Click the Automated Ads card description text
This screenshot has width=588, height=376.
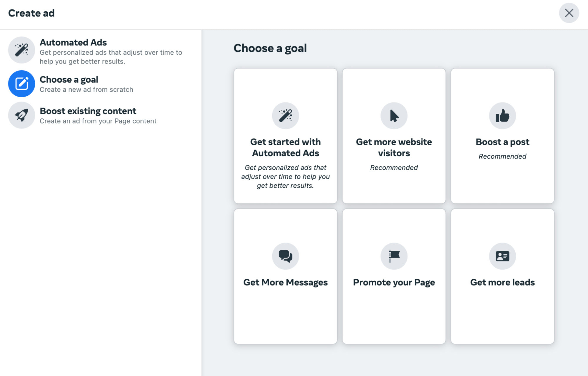click(x=285, y=176)
